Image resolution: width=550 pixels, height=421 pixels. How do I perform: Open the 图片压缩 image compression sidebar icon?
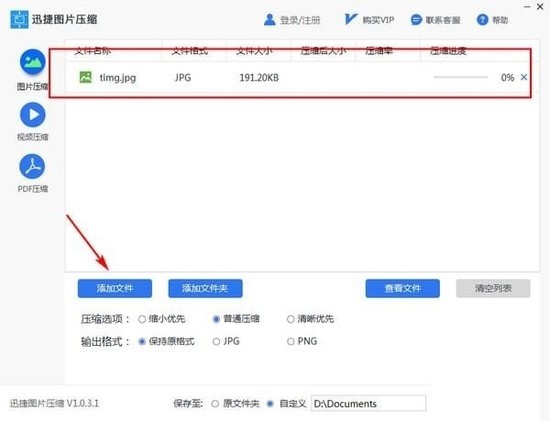(x=33, y=62)
